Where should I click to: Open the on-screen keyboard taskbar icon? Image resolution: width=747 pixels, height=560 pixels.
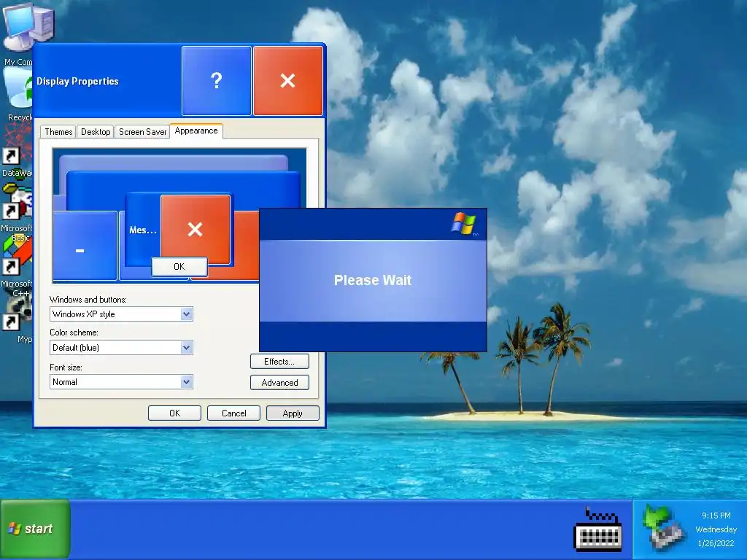click(598, 529)
